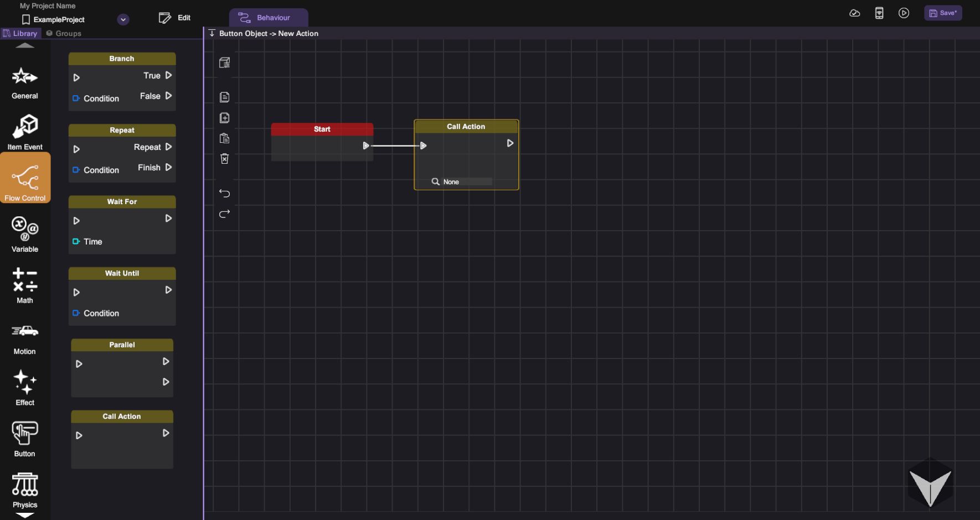Select the Motion category icon
This screenshot has height=520, width=980.
click(25, 337)
